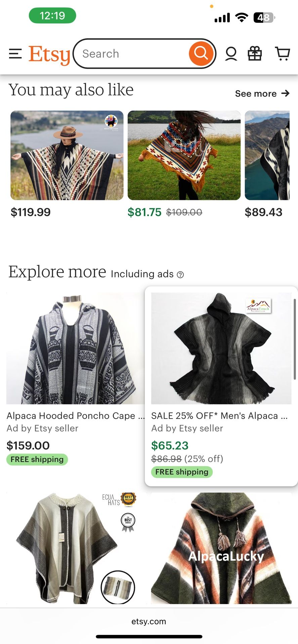Open the $81.75 fringed poncho image
The height and width of the screenshot is (644, 298).
click(x=184, y=155)
